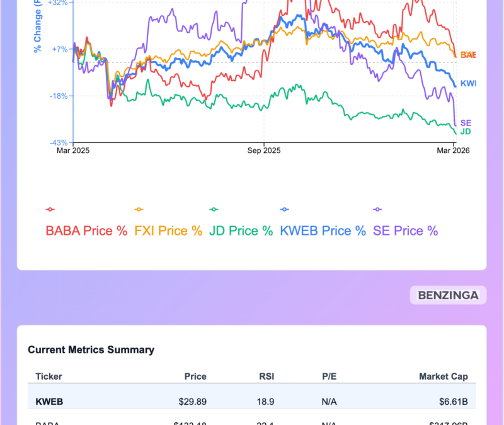The image size is (504, 425).
Task: Click the purple SE legend marker icon
Action: click(x=378, y=210)
